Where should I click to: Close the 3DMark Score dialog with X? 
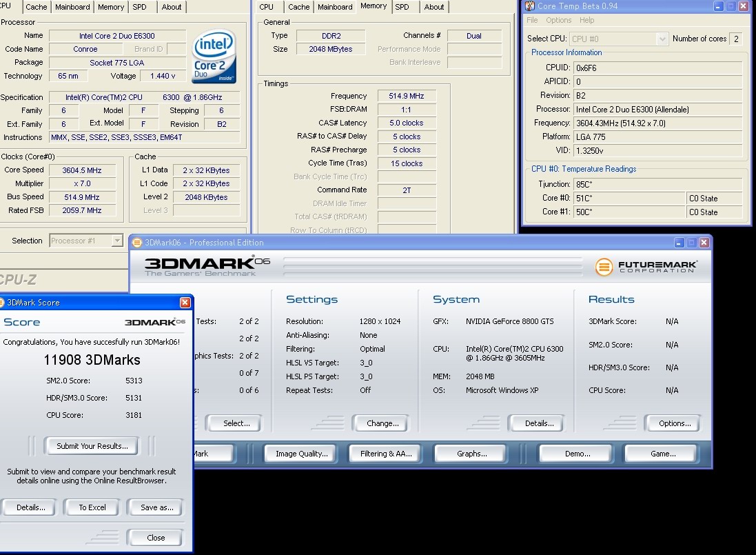185,303
